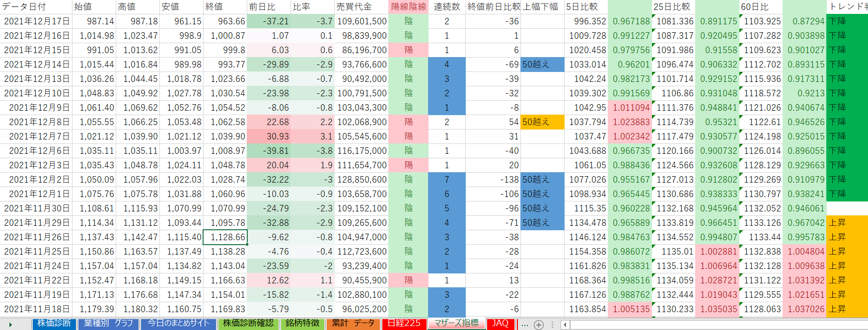Click the 上昇 trend cell for 2021年11月29日

point(847,223)
